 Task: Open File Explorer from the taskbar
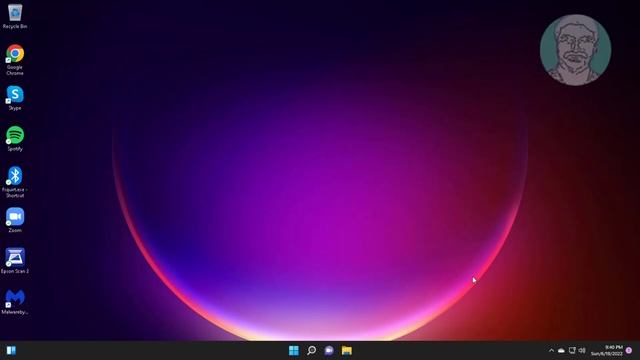(347, 351)
